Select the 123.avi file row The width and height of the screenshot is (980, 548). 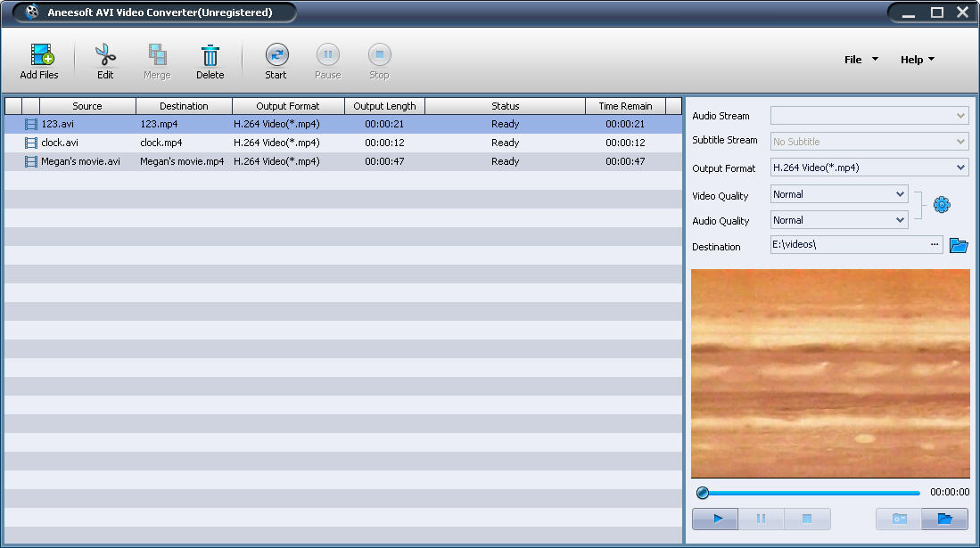click(x=343, y=125)
